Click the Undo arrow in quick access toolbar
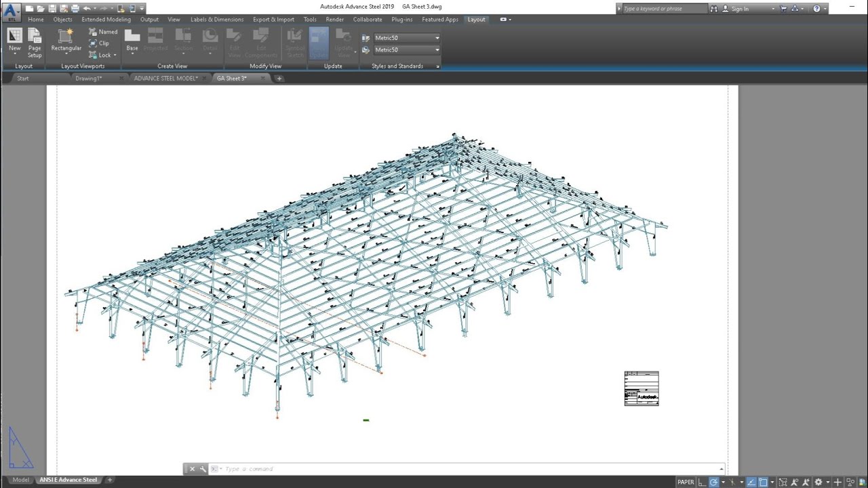Screen dimensions: 868x488 [x=86, y=9]
